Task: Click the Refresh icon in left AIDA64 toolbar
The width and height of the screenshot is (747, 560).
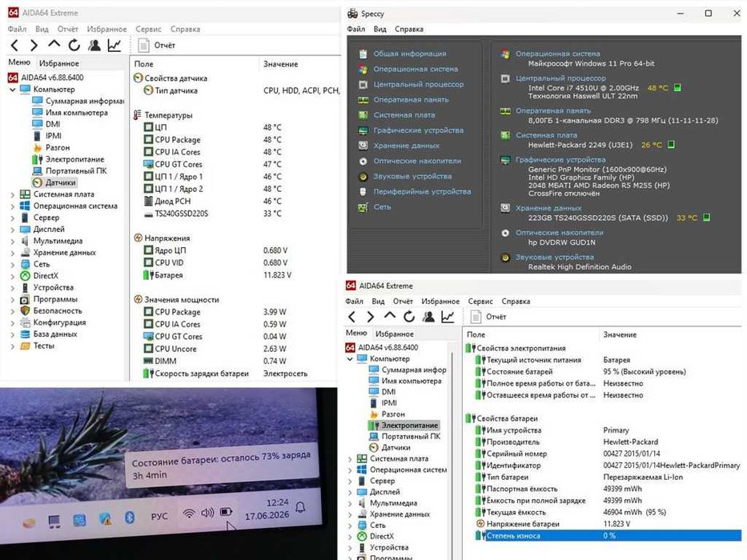Action: click(74, 46)
